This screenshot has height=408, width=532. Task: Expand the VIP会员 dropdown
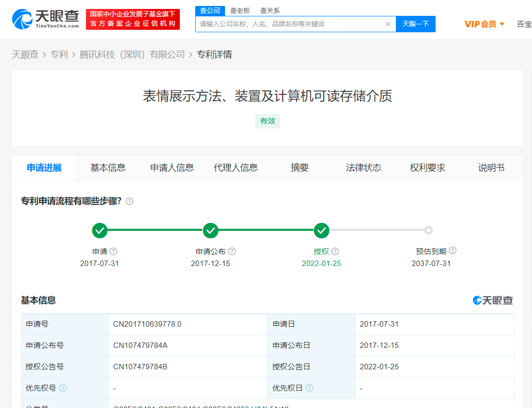(x=484, y=24)
